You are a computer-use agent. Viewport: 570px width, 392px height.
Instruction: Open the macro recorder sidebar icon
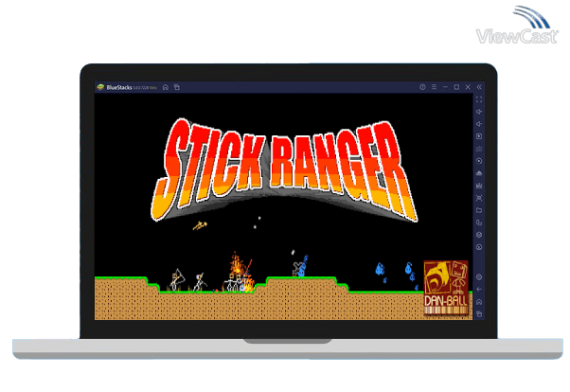[x=479, y=186]
